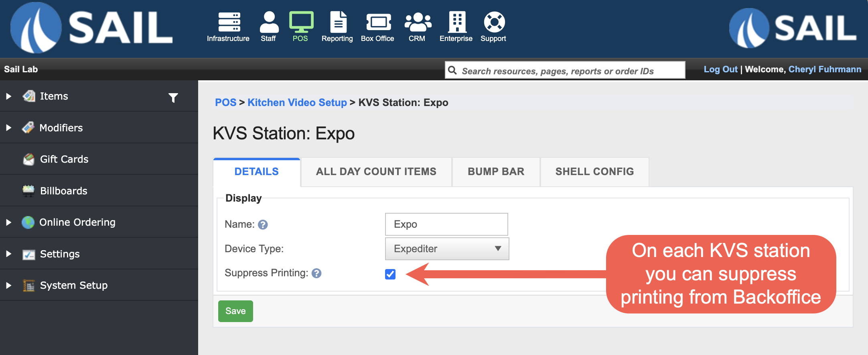
Task: Open the Device Type dropdown
Action: tap(447, 249)
